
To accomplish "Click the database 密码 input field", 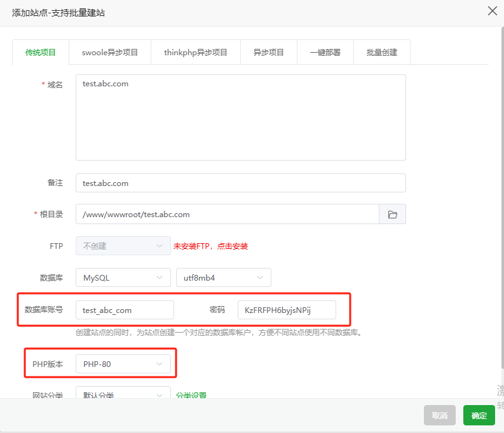I will point(286,310).
